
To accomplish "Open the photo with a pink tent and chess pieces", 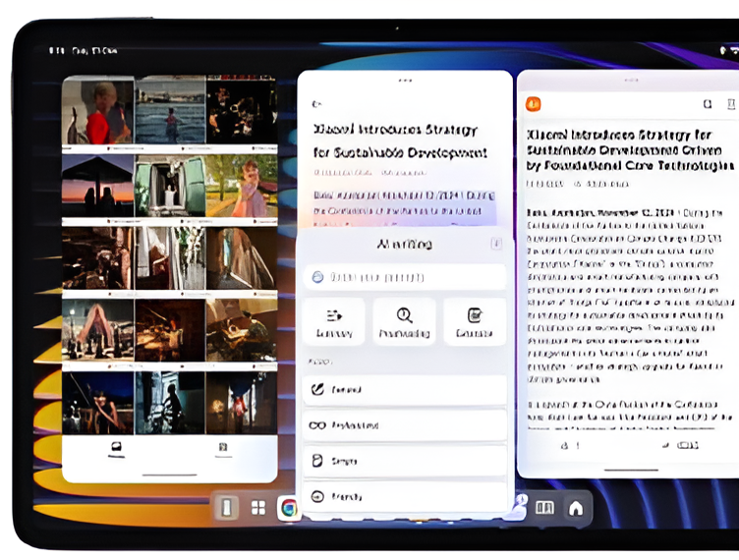I will (98, 330).
